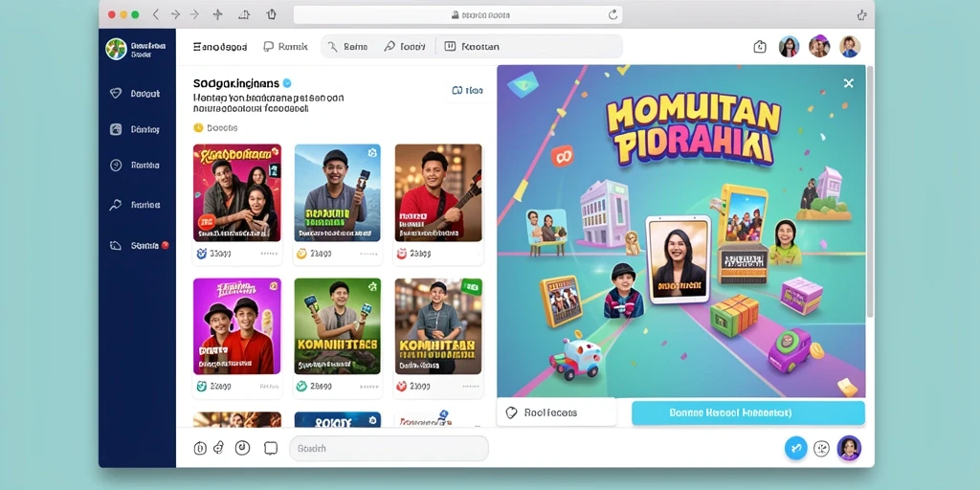Select the tab with pen icon

click(405, 46)
